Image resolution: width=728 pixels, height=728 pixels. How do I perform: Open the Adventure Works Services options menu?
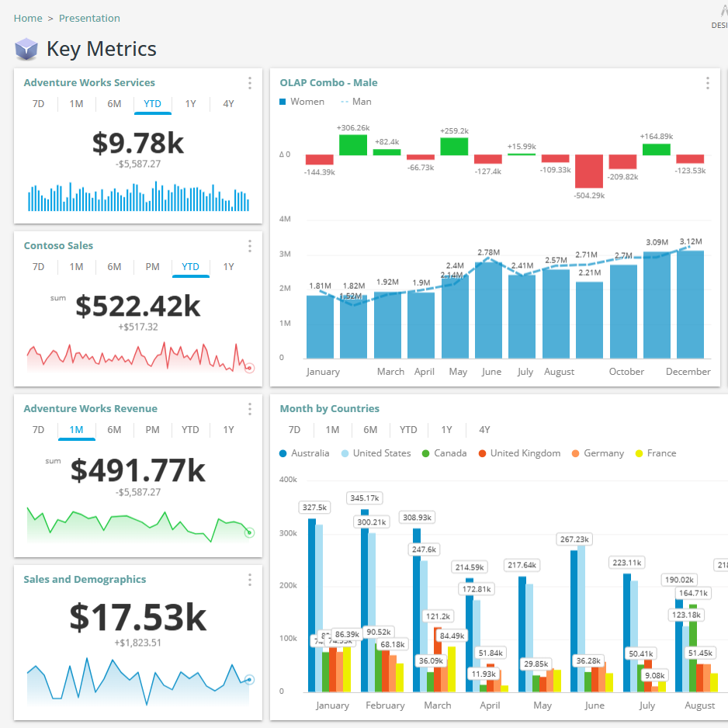point(249,83)
